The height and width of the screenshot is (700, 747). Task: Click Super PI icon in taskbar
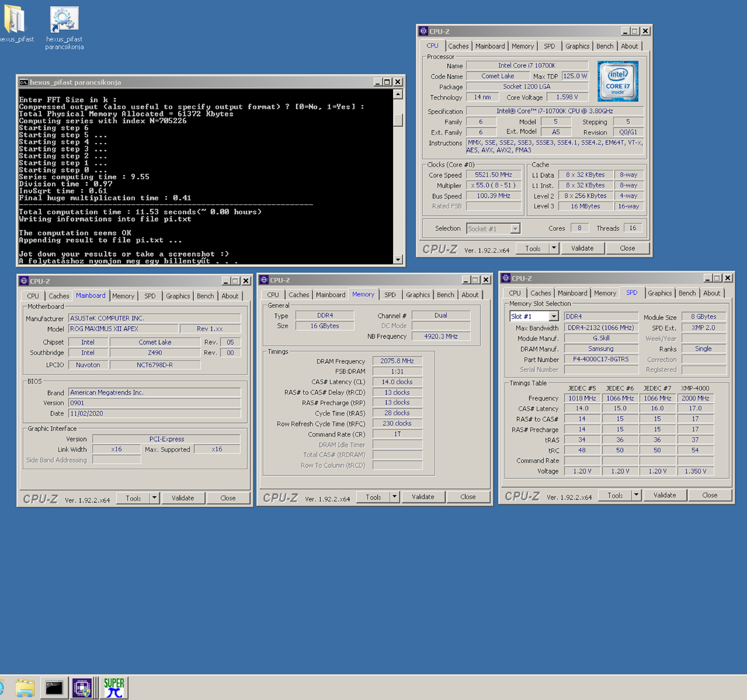(x=114, y=688)
